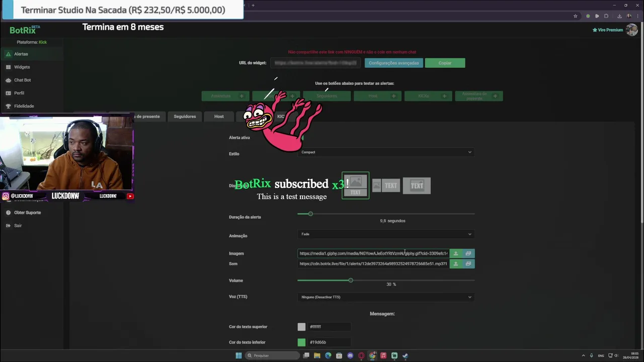Click the Copiar button
Viewport: 644px width, 362px height.
pos(445,63)
